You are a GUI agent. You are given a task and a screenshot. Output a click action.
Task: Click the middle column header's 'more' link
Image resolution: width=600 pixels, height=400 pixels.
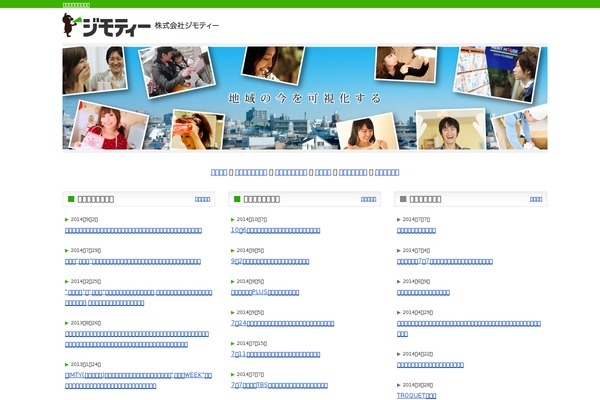click(368, 199)
